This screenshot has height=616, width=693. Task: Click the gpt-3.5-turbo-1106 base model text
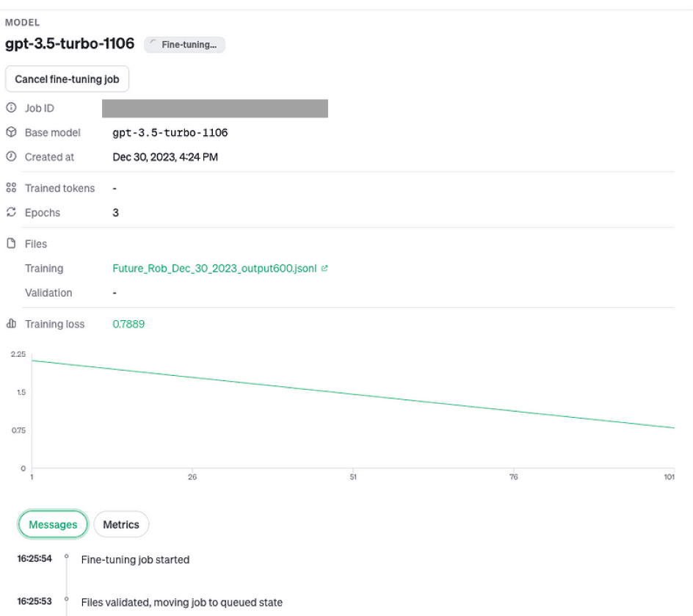point(170,133)
